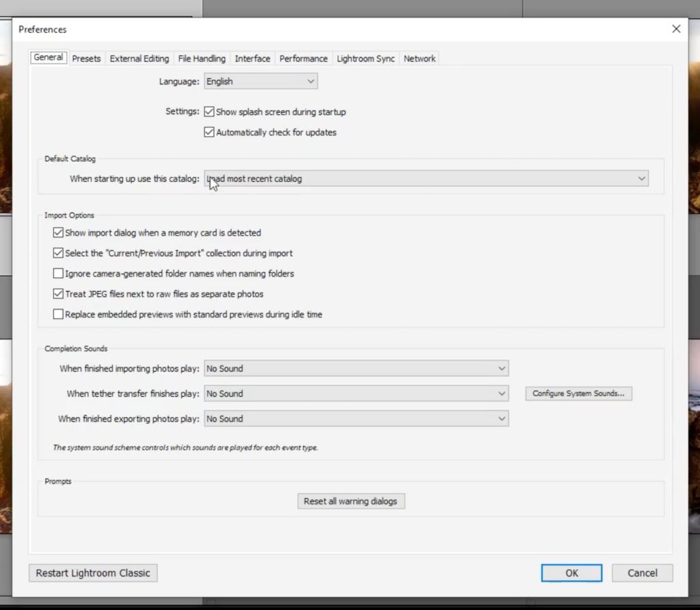The height and width of the screenshot is (610, 700).
Task: Switch to the Performance tab
Action: pos(304,58)
